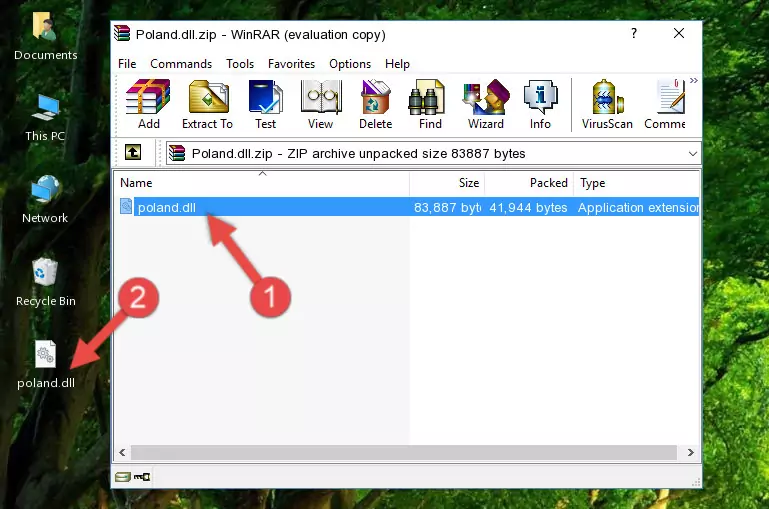769x509 pixels.
Task: Expand hidden toolbar items chevron
Action: [x=693, y=80]
